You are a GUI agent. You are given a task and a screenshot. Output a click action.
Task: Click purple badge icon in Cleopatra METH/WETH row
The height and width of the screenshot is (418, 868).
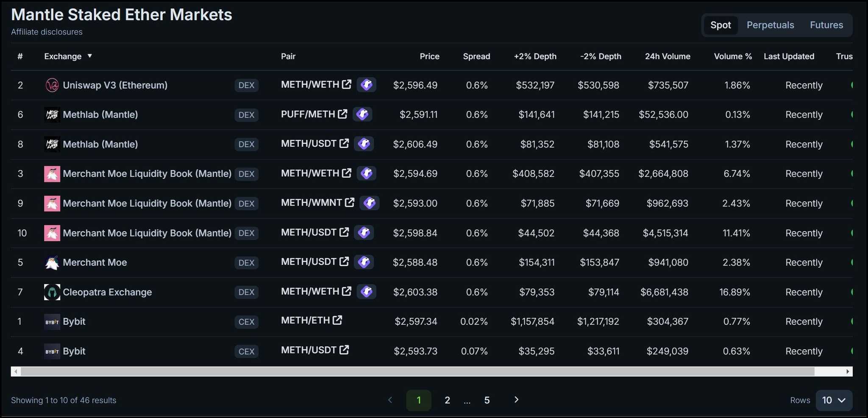point(367,292)
